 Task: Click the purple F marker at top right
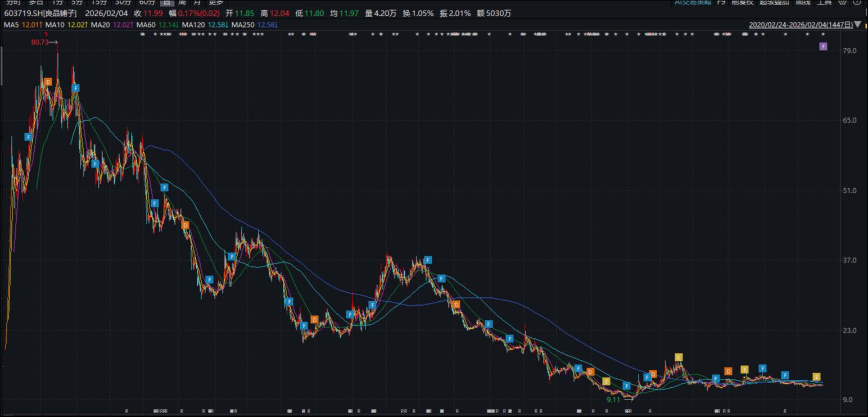pyautogui.click(x=823, y=46)
